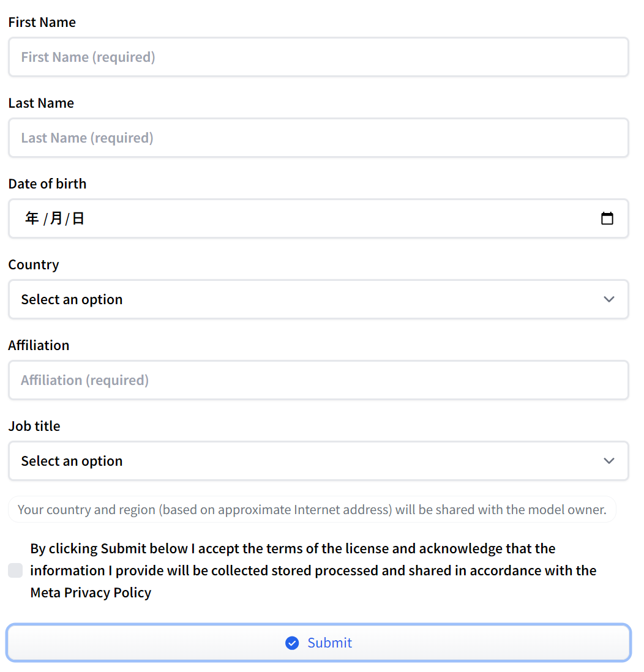This screenshot has height=672, width=644.
Task: Open the date picker calendar icon
Action: (x=607, y=218)
